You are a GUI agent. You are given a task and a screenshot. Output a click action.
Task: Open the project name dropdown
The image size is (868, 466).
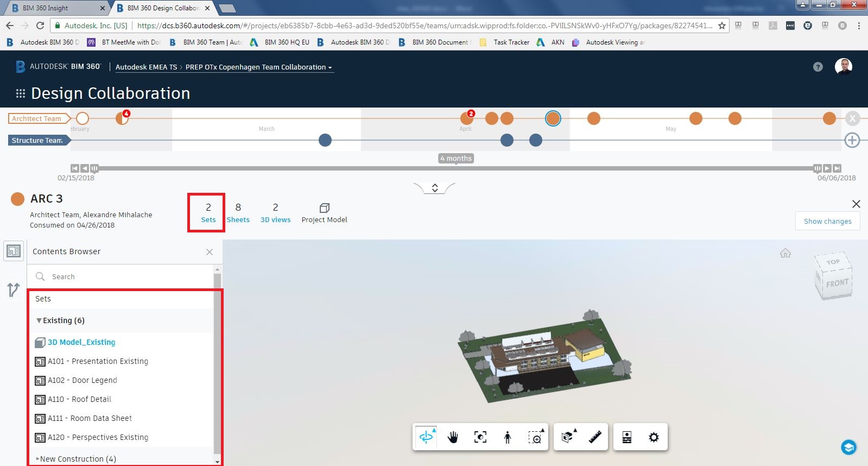click(259, 67)
